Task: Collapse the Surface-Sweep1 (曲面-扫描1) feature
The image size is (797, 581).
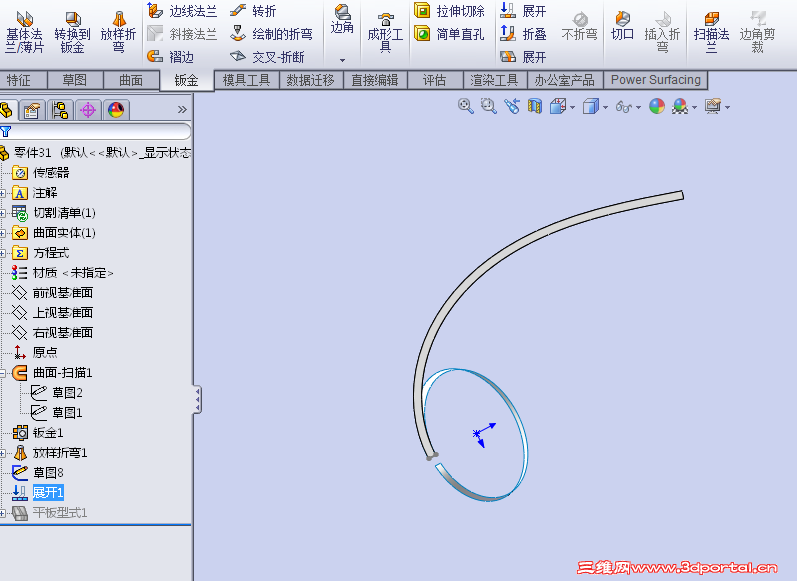Action: (3, 374)
